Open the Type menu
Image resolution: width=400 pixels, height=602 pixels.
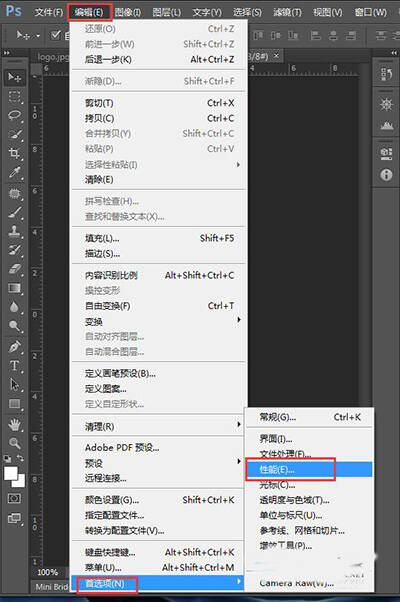(x=207, y=12)
